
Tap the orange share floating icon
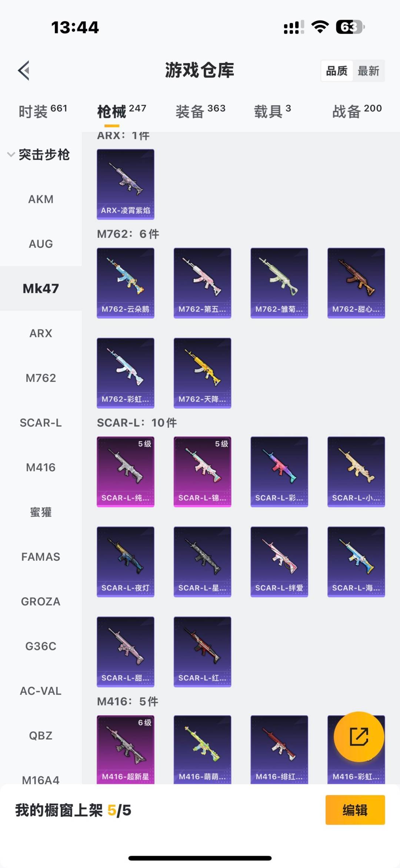coord(359,736)
